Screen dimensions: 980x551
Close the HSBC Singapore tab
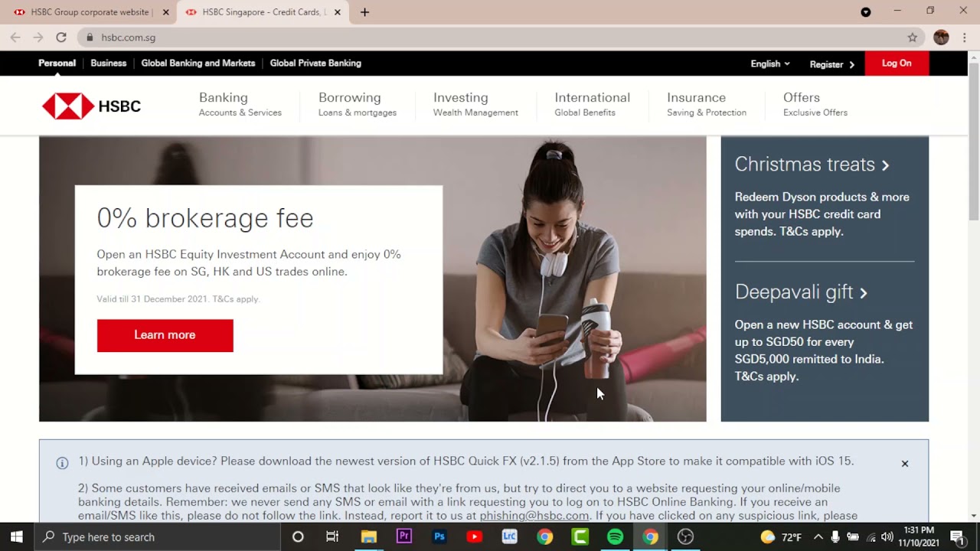point(337,12)
